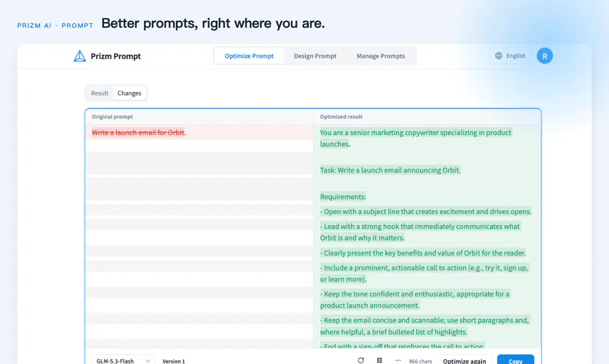Click the 'Requirements:' line
609x364 pixels.
click(343, 197)
